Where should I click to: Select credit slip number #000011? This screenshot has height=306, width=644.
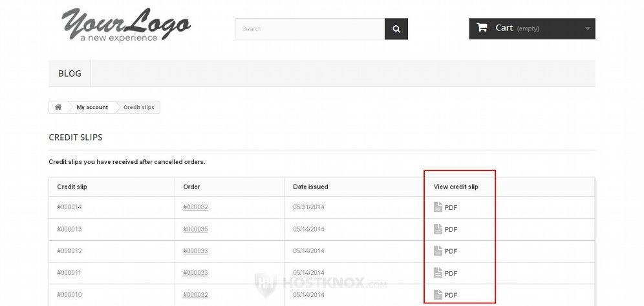[x=69, y=273]
